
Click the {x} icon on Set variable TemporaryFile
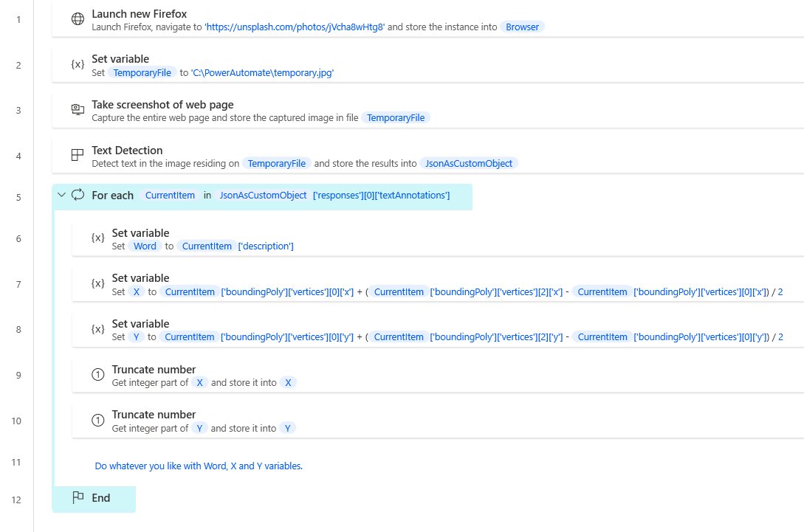(78, 65)
